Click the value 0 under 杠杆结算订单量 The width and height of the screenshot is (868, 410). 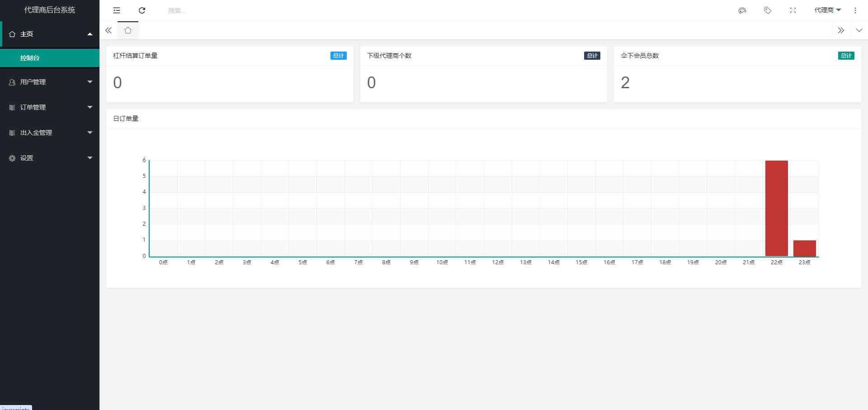(118, 82)
